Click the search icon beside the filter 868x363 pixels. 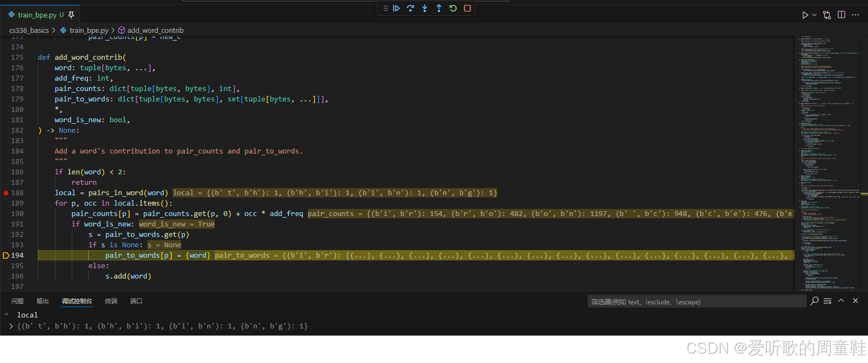click(x=815, y=300)
